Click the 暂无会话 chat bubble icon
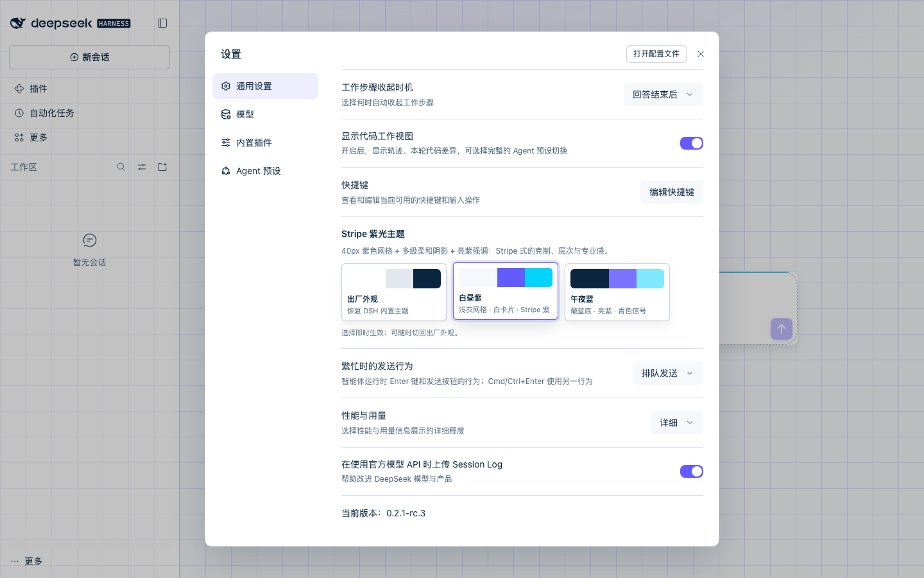 click(90, 240)
